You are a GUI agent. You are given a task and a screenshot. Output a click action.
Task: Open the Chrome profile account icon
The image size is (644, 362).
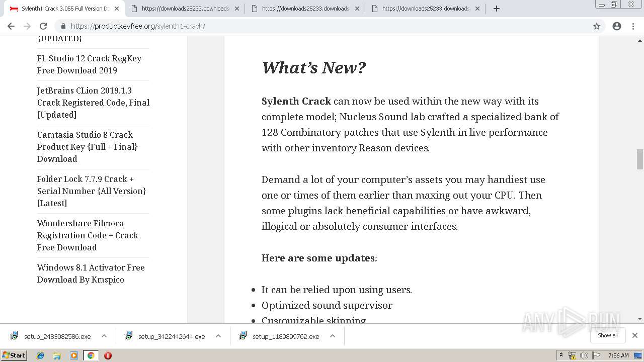pyautogui.click(x=617, y=26)
